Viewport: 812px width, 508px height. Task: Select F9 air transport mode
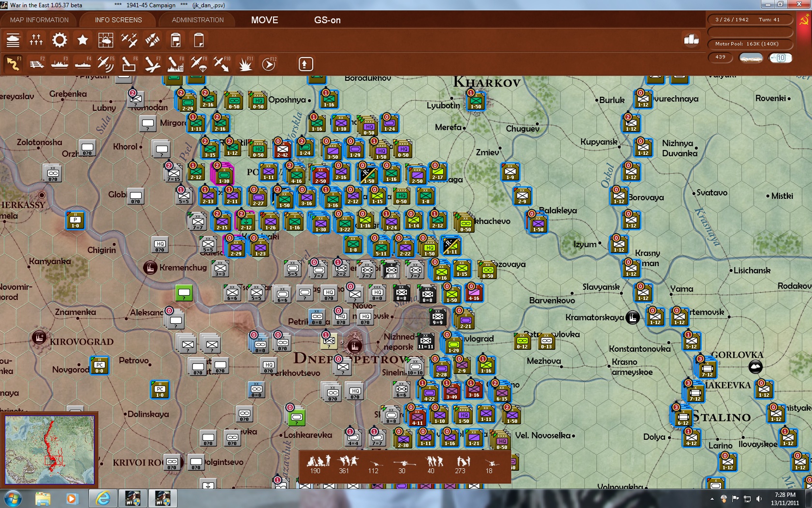199,64
